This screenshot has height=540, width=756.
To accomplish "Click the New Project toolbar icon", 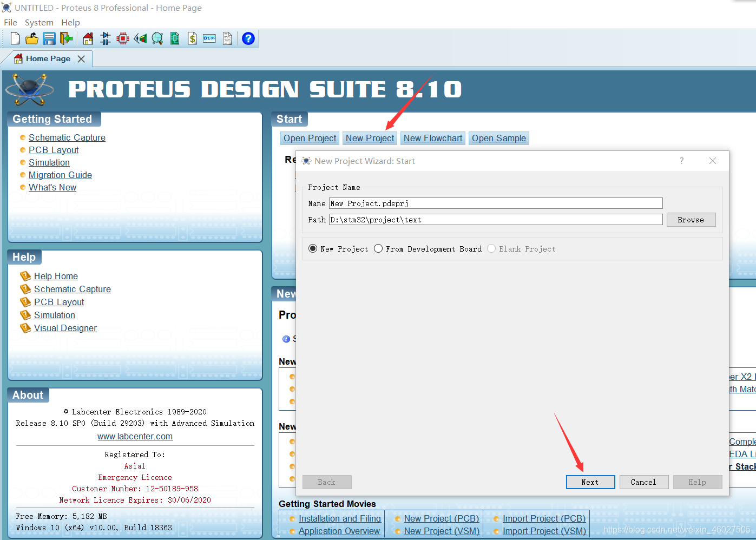I will (15, 38).
